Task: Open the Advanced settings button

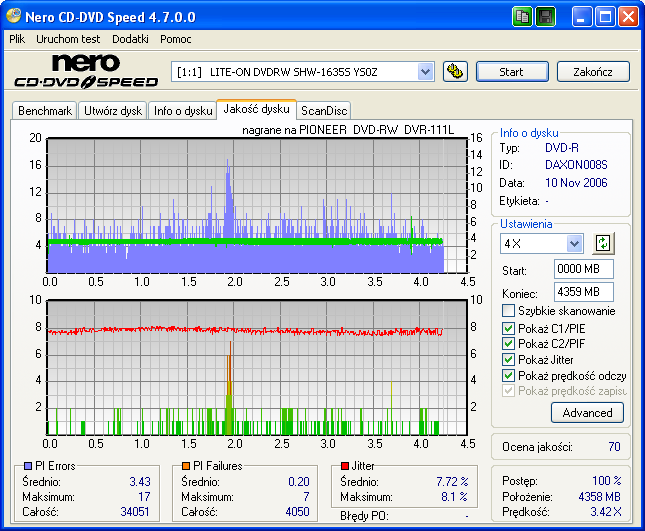Action: 587,413
